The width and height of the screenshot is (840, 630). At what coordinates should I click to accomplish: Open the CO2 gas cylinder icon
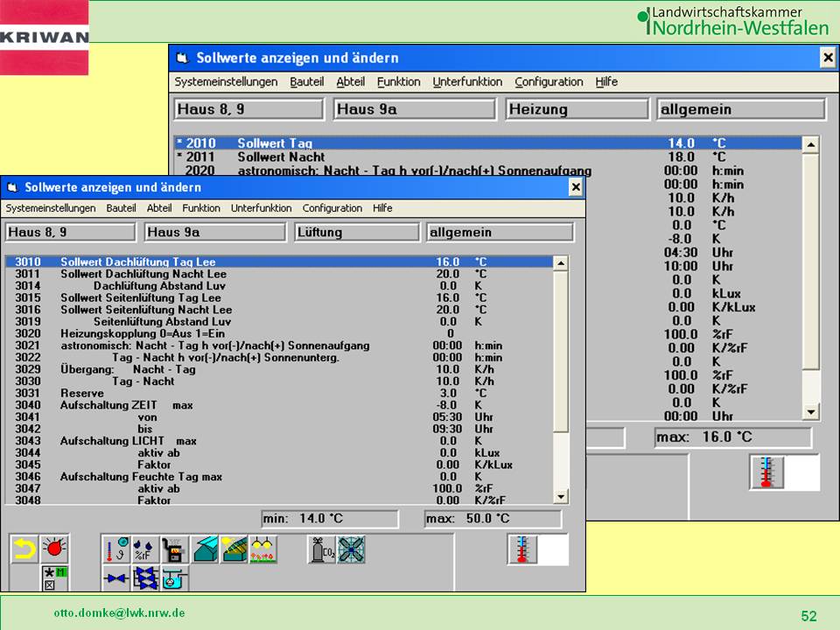coord(321,550)
